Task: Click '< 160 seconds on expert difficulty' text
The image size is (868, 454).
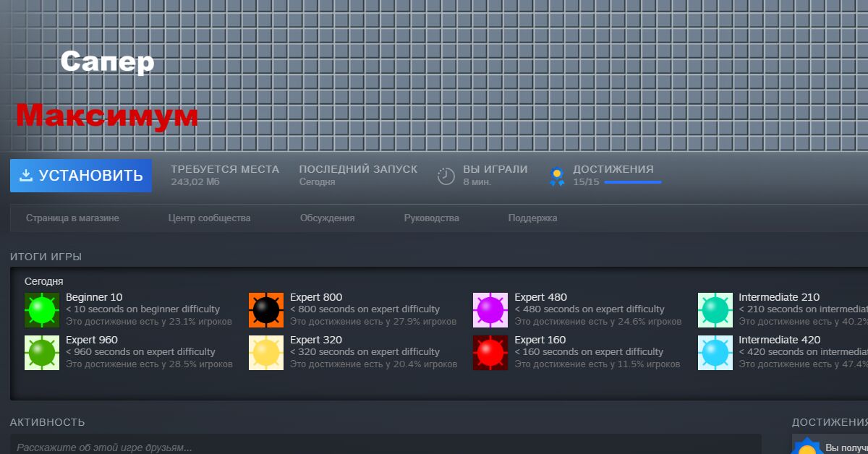Action: coord(589,352)
